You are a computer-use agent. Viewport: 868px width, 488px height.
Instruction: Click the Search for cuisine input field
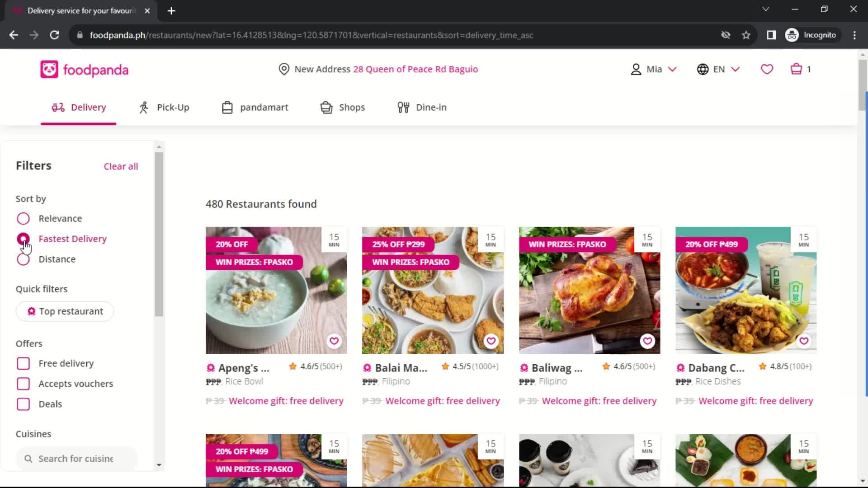click(77, 459)
